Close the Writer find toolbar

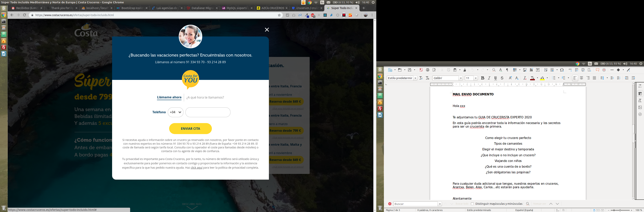389,204
